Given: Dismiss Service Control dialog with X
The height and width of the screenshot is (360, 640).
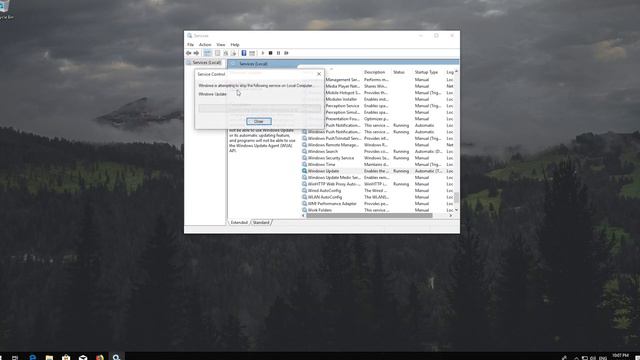Looking at the screenshot, I should 319,74.
